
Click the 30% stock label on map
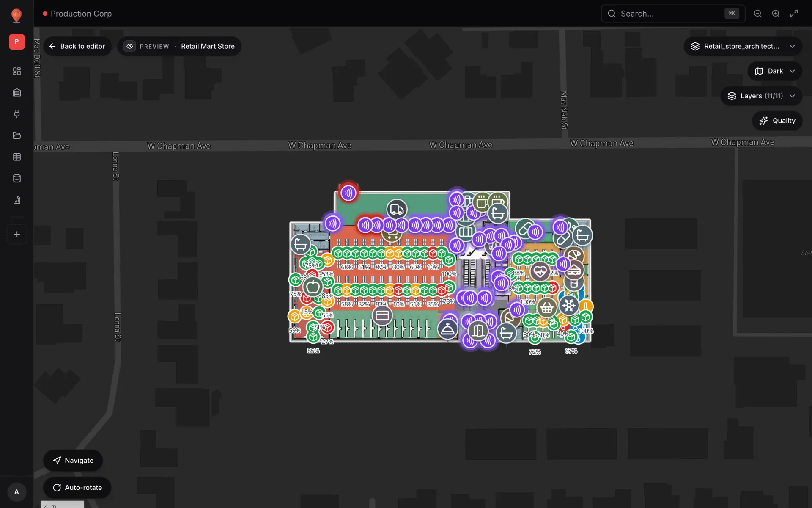click(398, 267)
